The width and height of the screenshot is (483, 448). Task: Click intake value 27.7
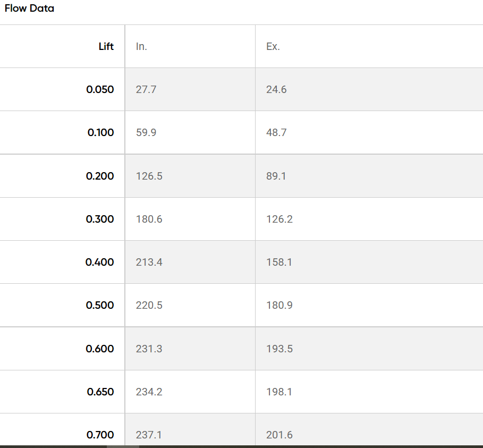[146, 89]
